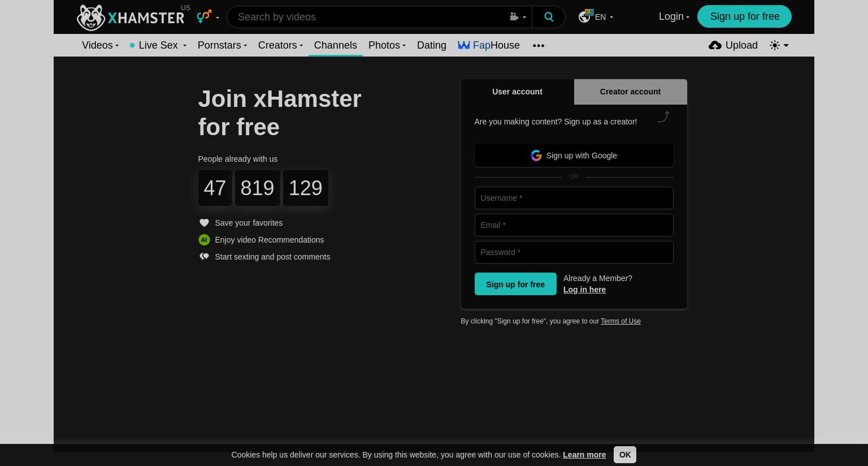Open the three dots more menu
The image size is (868, 466).
[539, 45]
